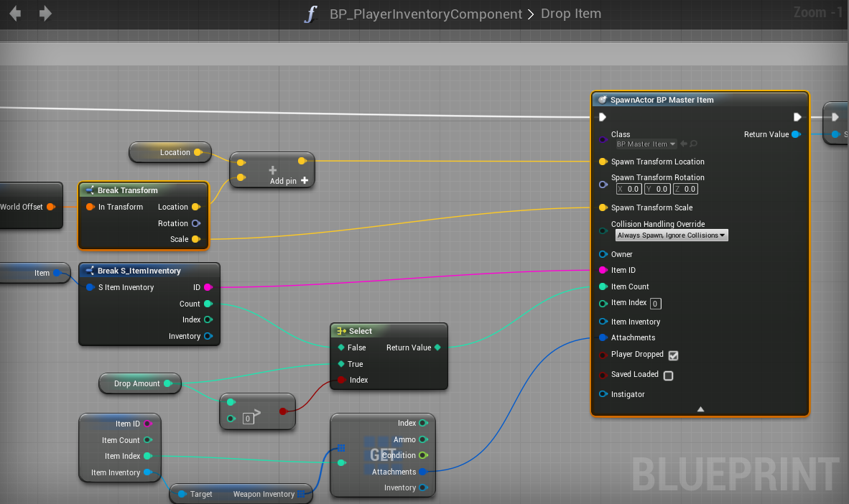
Task: Enable the Saved Loaded checkbox
Action: pos(668,375)
